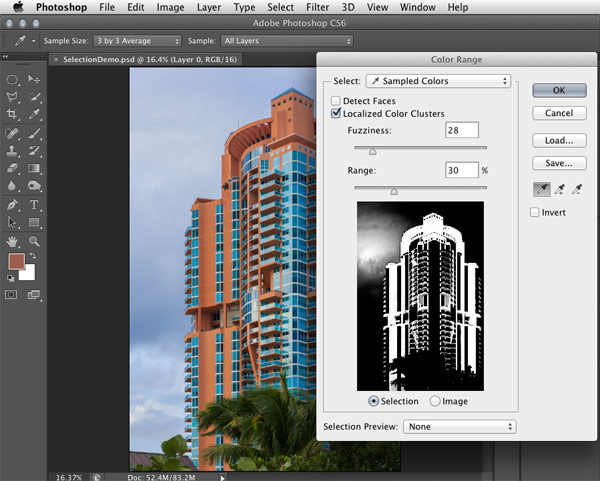Viewport: 600px width, 481px height.
Task: Select the Eraser tool
Action: point(12,168)
